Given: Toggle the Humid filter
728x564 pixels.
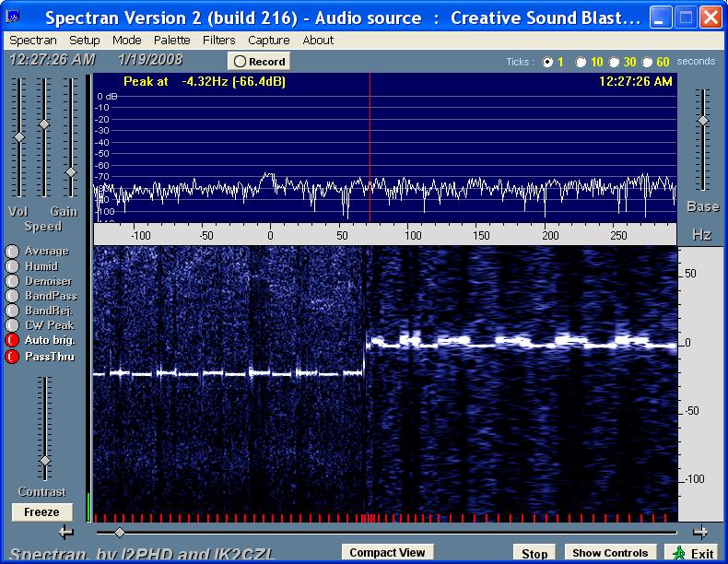Looking at the screenshot, I should coord(12,266).
